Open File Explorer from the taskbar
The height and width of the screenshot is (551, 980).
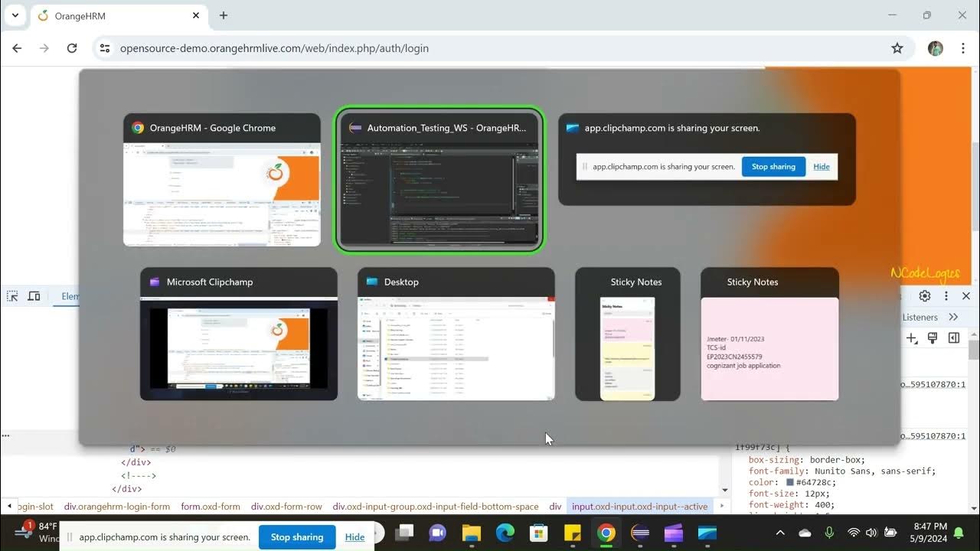pos(472,533)
